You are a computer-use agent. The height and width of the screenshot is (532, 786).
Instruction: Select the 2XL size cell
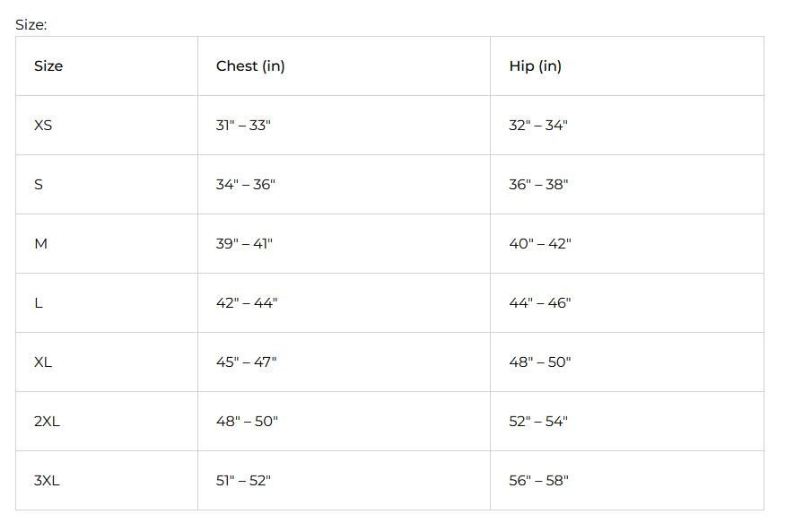tap(47, 422)
